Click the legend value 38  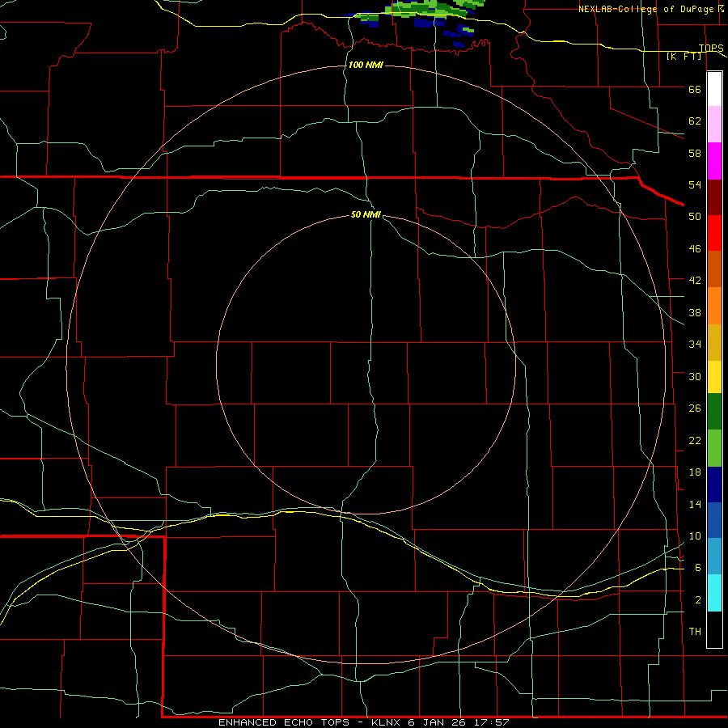click(x=695, y=312)
